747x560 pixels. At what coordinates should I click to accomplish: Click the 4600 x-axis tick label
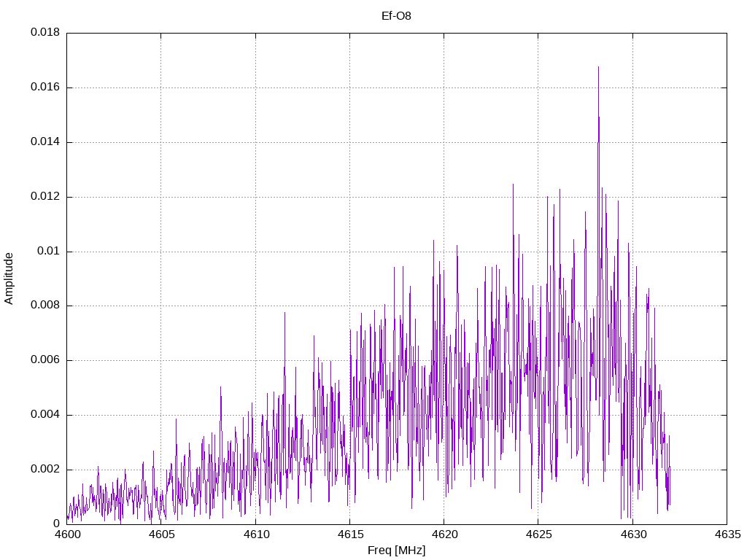(67, 534)
